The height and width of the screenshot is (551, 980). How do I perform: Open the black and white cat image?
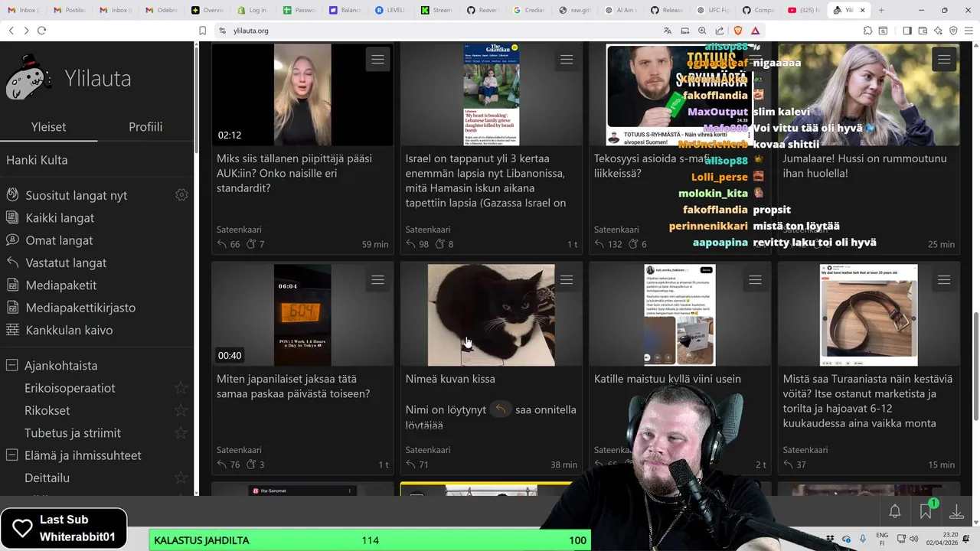491,315
